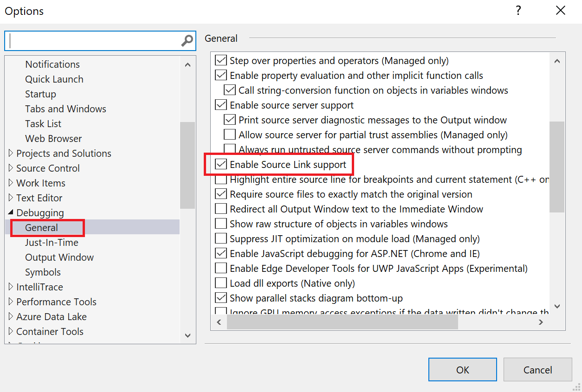Enable Redirect all Output Window text
Viewport: 582px width, 392px height.
pos(220,208)
